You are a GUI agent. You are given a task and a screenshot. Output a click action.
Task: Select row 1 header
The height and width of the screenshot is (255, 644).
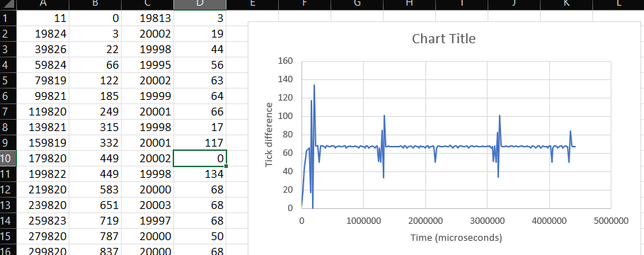(x=8, y=18)
